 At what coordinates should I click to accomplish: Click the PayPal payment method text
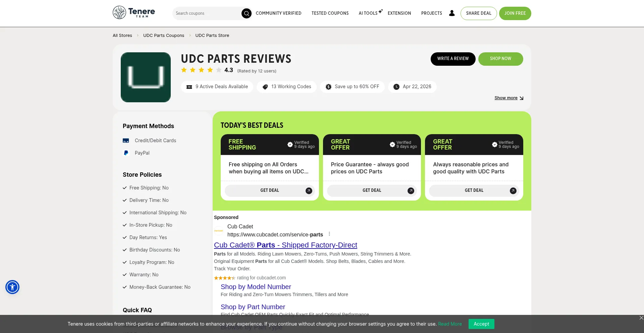142,153
